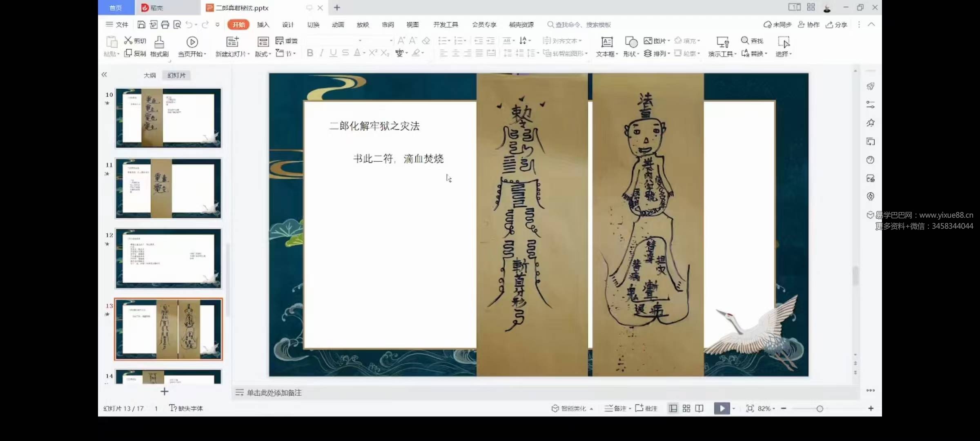Open 智能美化 in the status bar
This screenshot has width=980, height=441.
pos(571,408)
